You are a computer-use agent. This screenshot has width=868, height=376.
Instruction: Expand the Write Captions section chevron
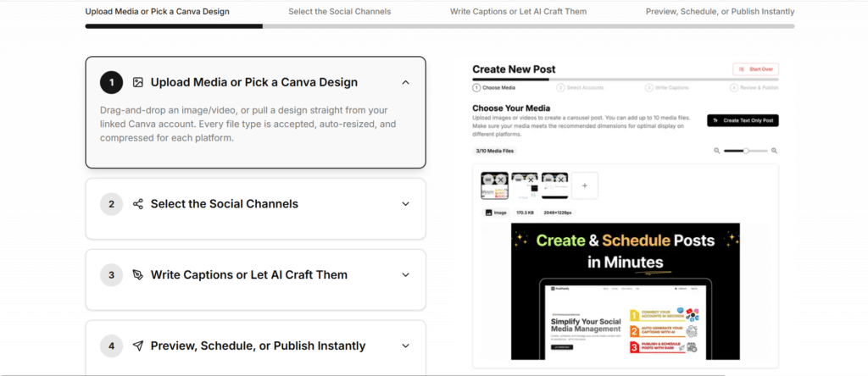[406, 275]
